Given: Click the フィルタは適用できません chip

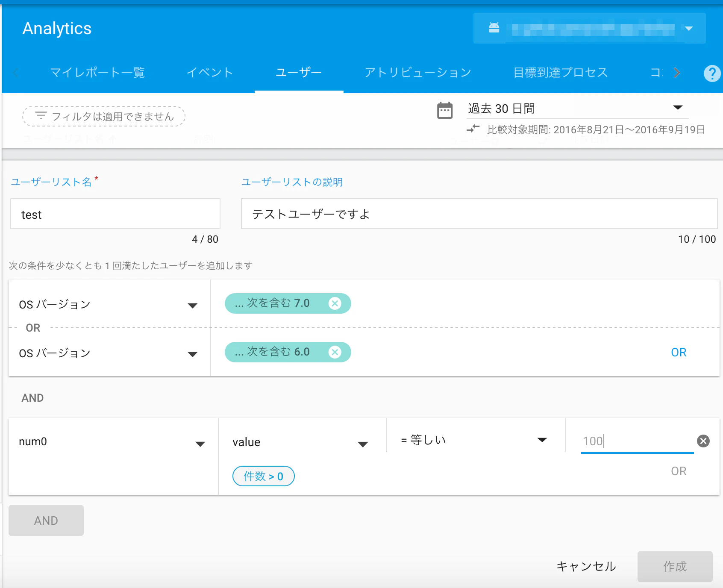Looking at the screenshot, I should [104, 116].
